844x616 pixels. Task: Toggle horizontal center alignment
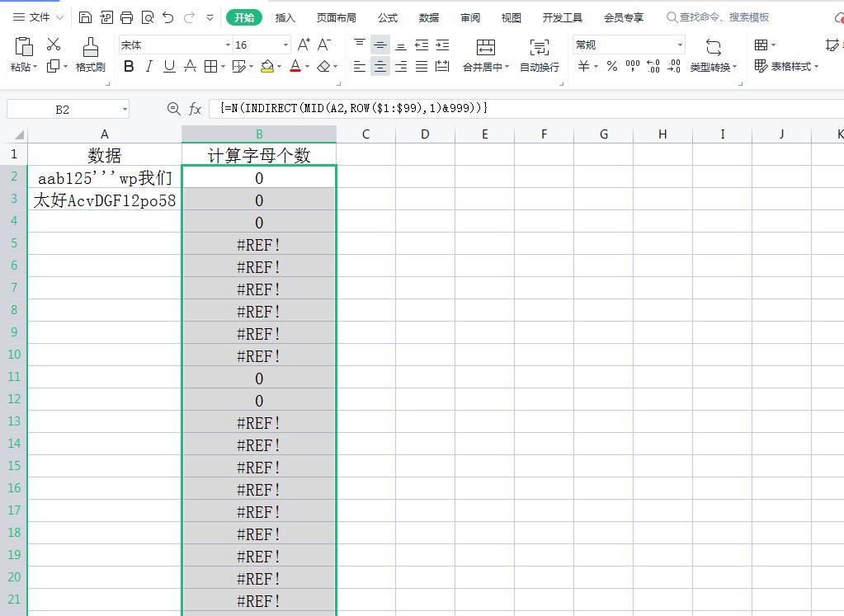380,66
